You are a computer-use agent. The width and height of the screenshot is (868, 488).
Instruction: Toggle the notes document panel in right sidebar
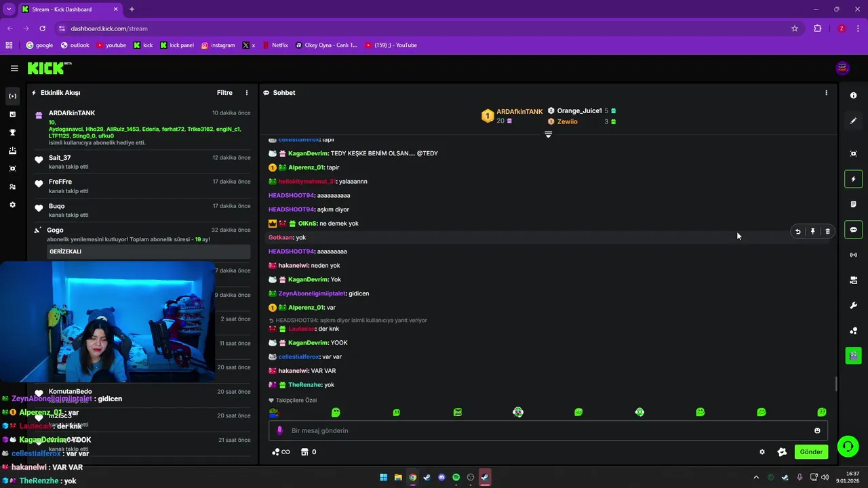(x=854, y=204)
